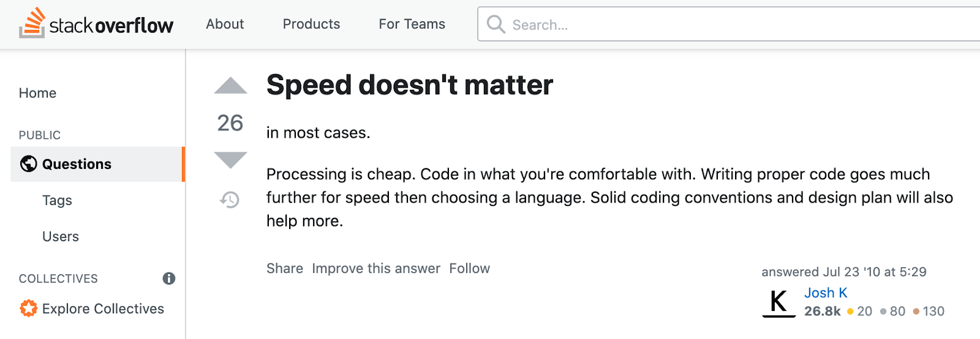
Task: Click Josh K's avatar image
Action: 778,302
